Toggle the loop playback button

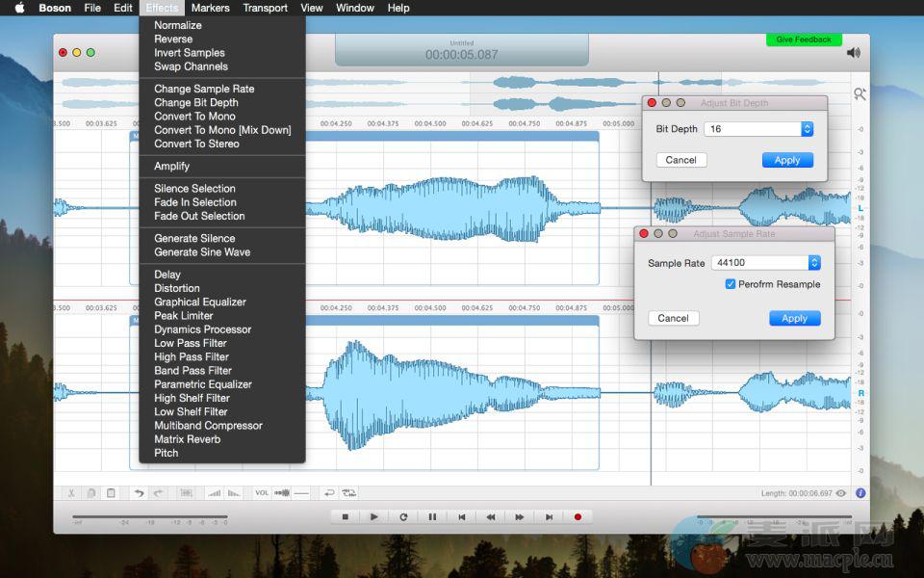403,517
